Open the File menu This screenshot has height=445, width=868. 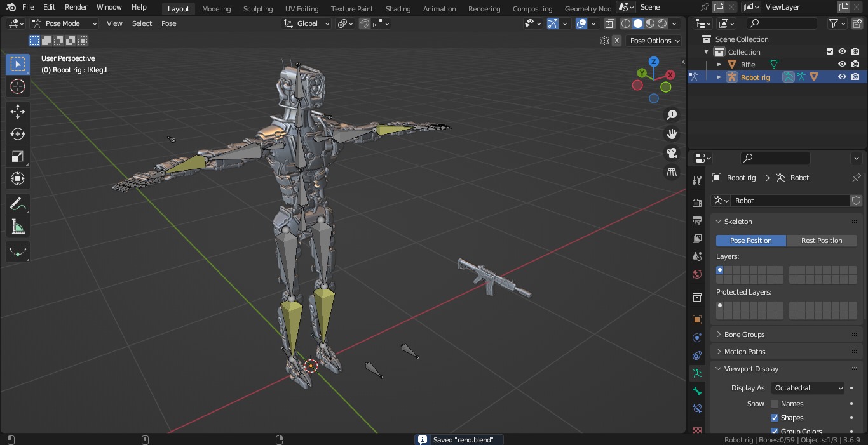pos(28,7)
